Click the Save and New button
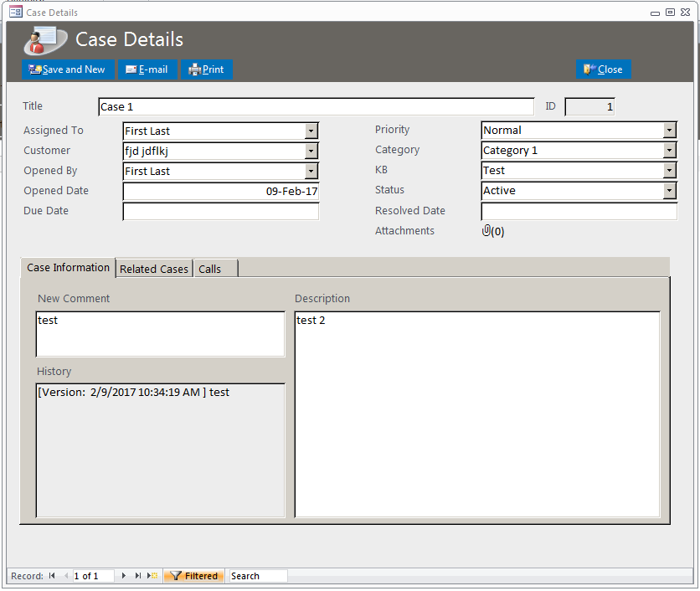Image resolution: width=700 pixels, height=591 pixels. coord(68,69)
